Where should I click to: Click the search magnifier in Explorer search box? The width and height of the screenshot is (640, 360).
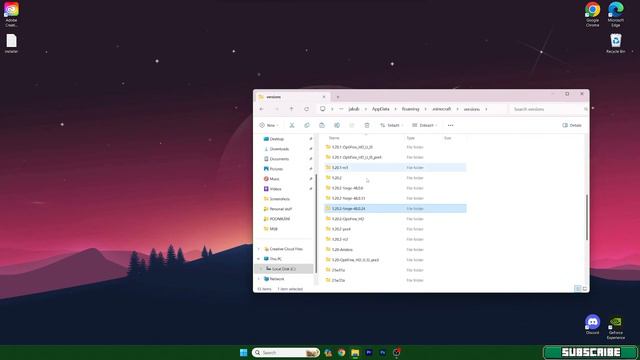point(585,109)
